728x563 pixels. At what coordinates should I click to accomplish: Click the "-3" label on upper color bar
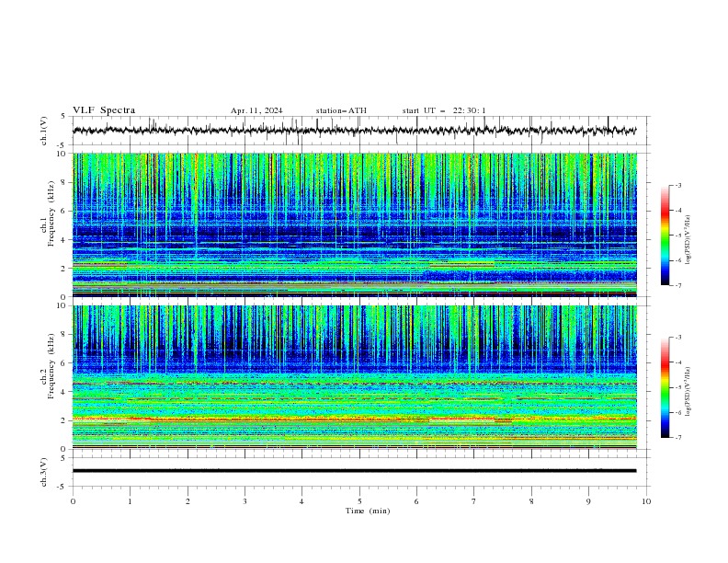pyautogui.click(x=678, y=185)
